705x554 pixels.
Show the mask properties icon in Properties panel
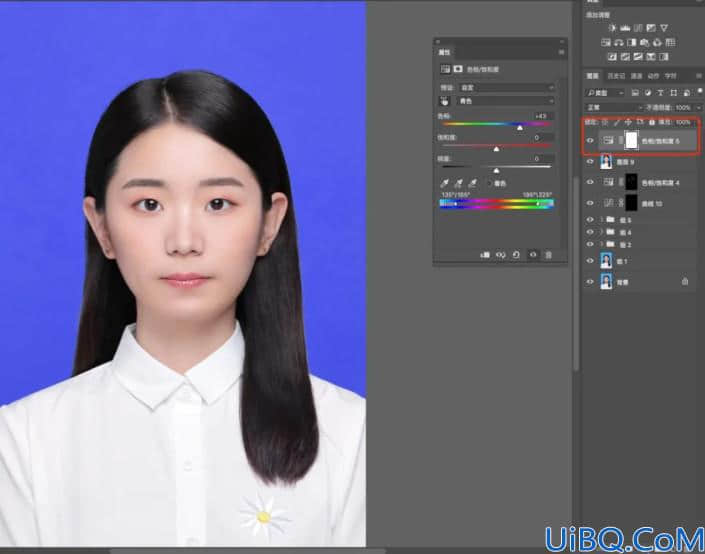[x=458, y=69]
